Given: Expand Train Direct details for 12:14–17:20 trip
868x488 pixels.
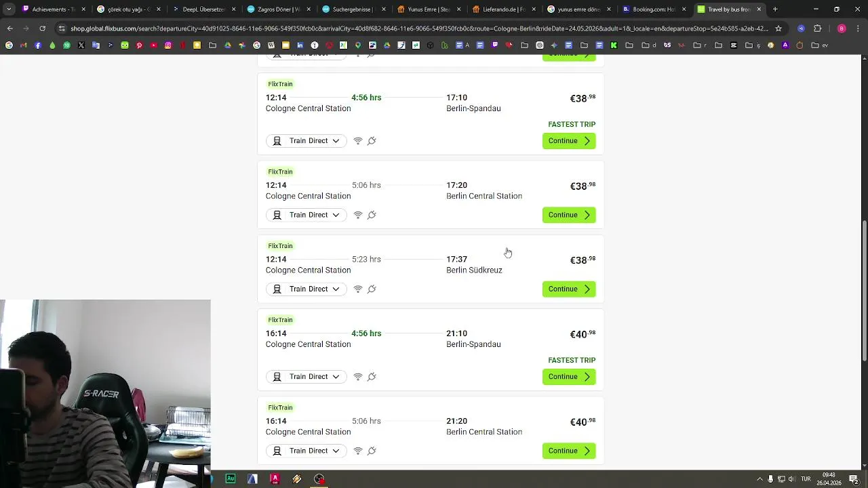Looking at the screenshot, I should pos(307,215).
